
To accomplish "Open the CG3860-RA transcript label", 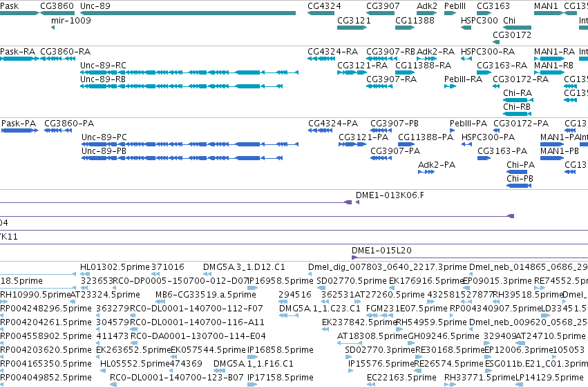I will pyautogui.click(x=65, y=52).
